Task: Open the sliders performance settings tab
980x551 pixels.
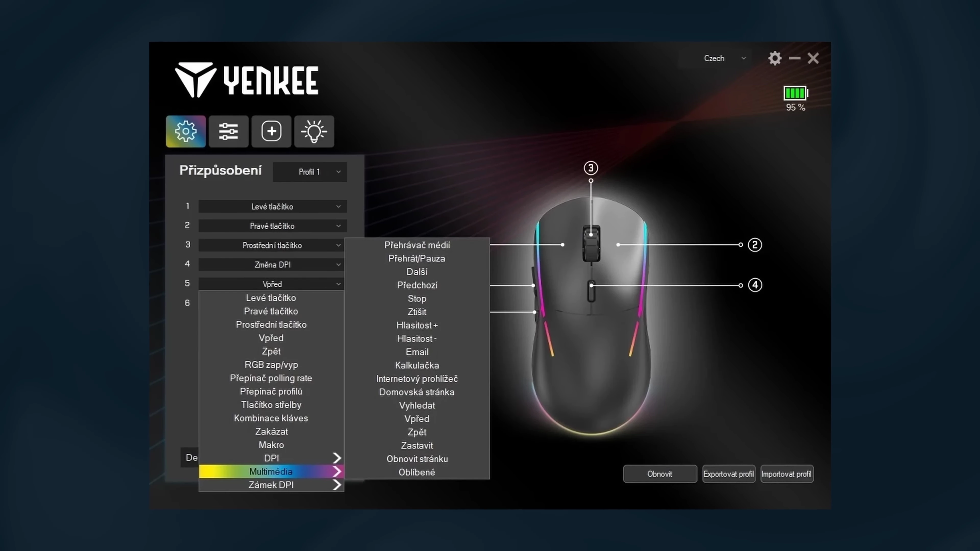Action: [228, 131]
